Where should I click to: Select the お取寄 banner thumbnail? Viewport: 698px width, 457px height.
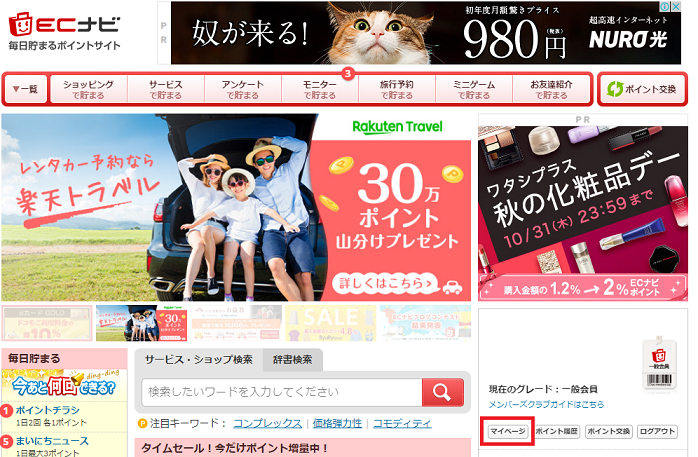[237, 324]
